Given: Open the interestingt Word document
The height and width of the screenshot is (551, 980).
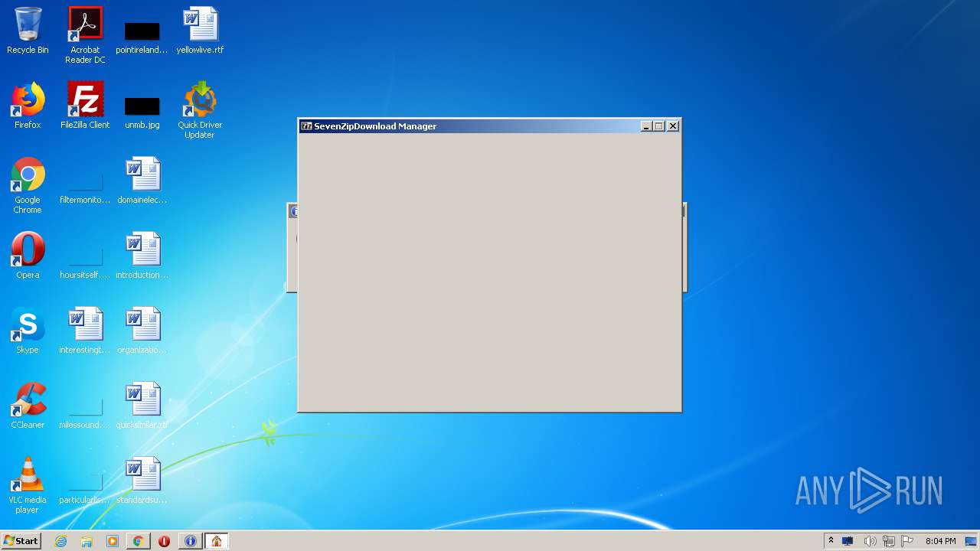Looking at the screenshot, I should 85,331.
